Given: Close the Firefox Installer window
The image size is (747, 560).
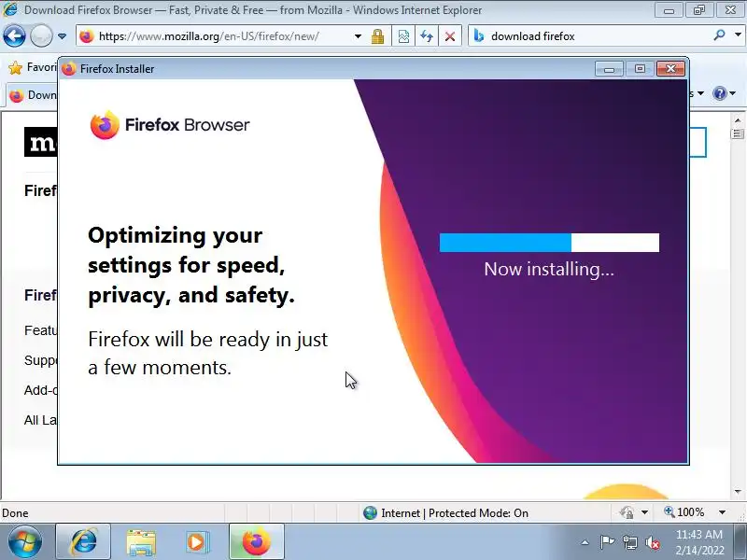Looking at the screenshot, I should pos(670,68).
